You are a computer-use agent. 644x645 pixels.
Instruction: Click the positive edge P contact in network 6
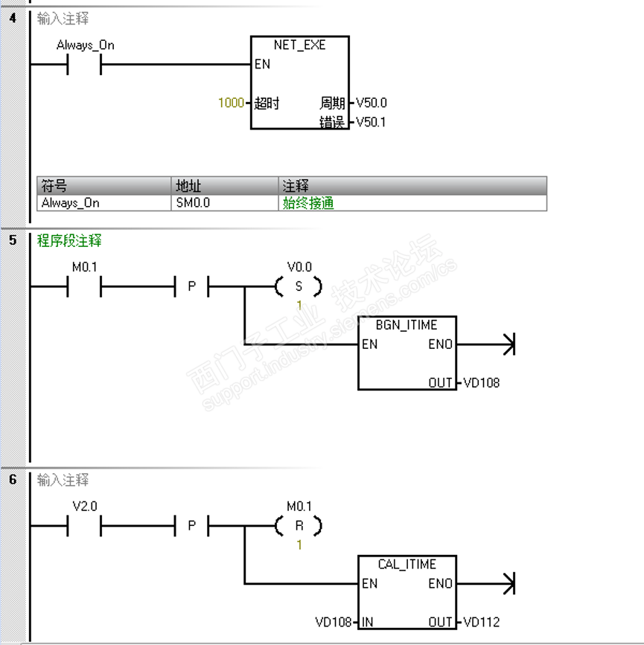click(x=192, y=526)
